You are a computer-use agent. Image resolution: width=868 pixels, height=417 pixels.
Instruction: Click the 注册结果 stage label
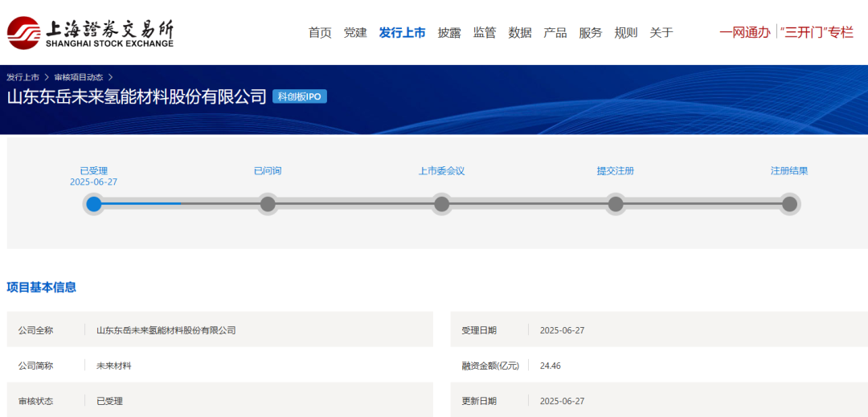click(x=789, y=171)
